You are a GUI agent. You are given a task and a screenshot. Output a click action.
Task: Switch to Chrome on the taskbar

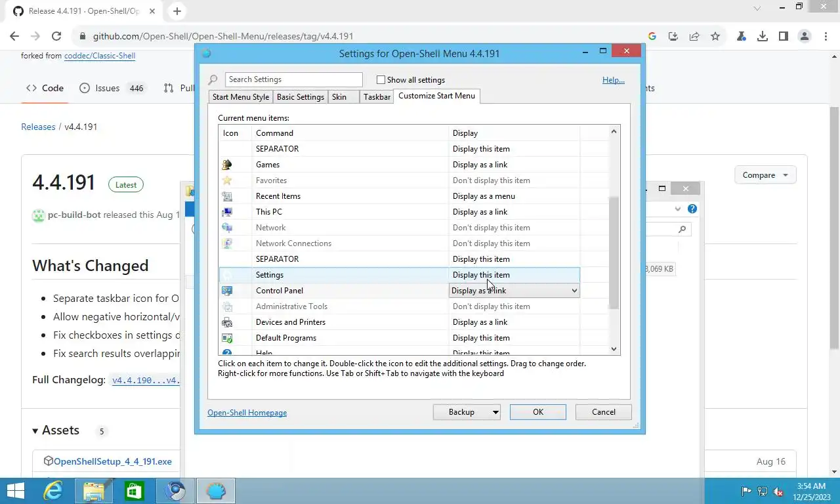[175, 491]
